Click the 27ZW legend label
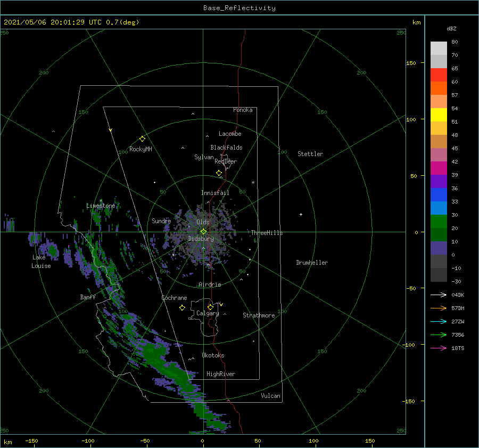Screen dimensions: 479x448 [458, 321]
